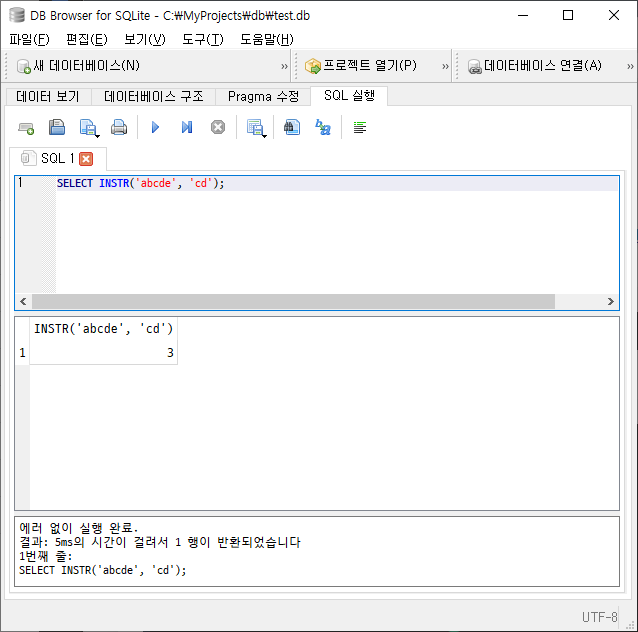Open the 도움말(H) menu
The image size is (638, 632).
267,39
